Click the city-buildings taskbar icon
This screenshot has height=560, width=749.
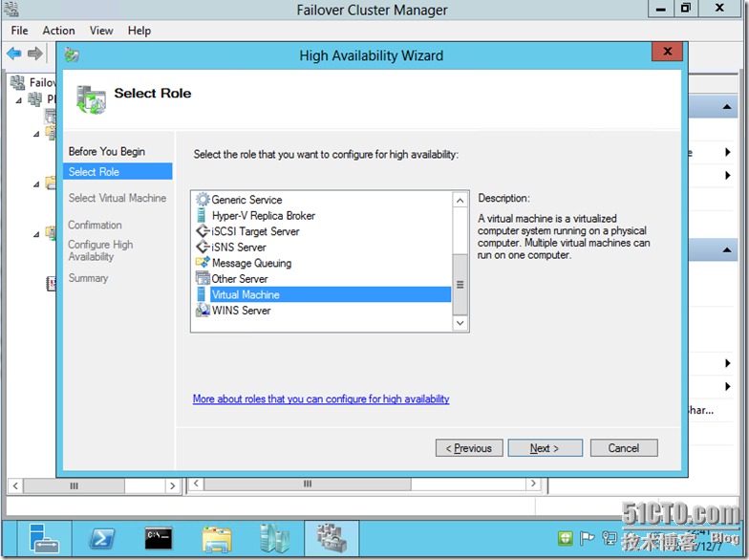click(274, 539)
